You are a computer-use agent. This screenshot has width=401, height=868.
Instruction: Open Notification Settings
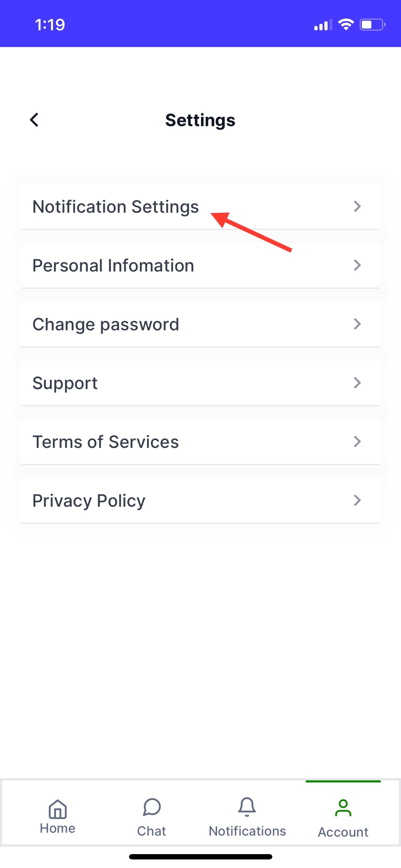(x=115, y=207)
